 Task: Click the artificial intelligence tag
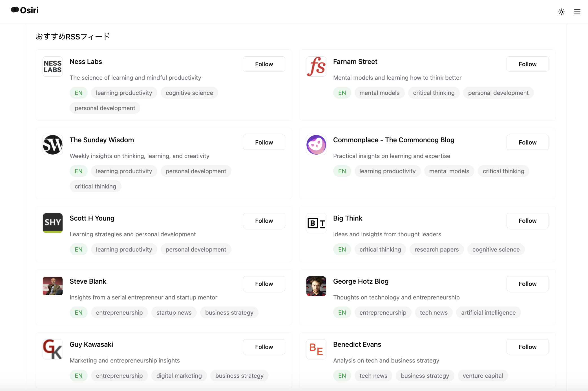(x=488, y=313)
